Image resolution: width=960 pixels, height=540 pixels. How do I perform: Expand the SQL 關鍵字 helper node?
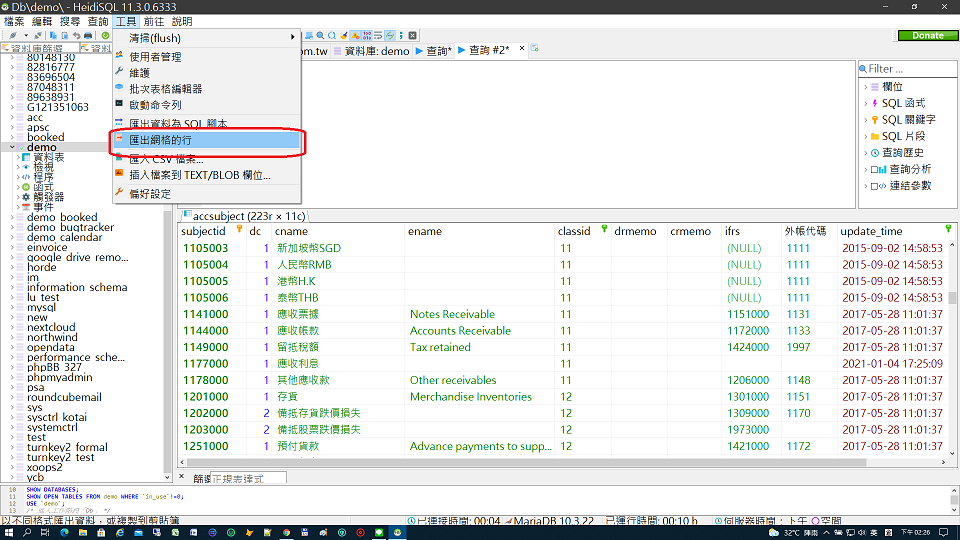point(866,120)
